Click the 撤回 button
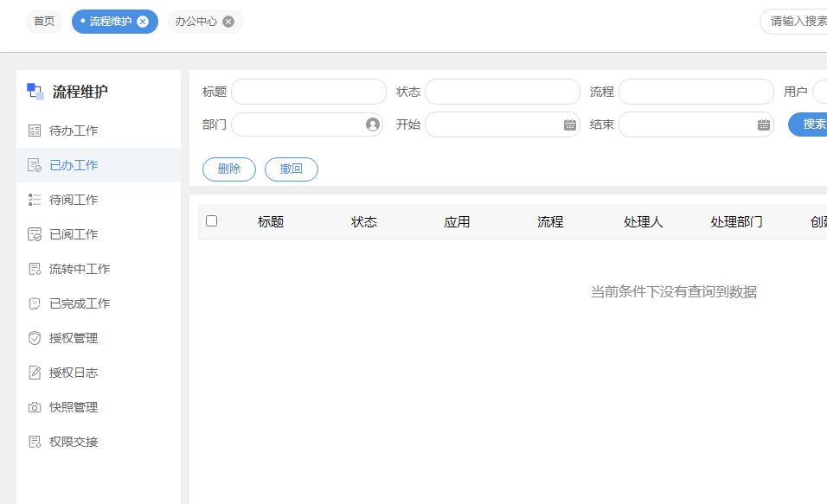The image size is (827, 504). pyautogui.click(x=292, y=169)
